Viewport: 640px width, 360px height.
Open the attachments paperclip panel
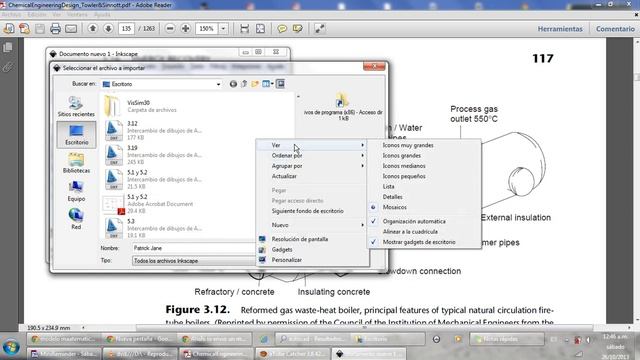(8, 67)
